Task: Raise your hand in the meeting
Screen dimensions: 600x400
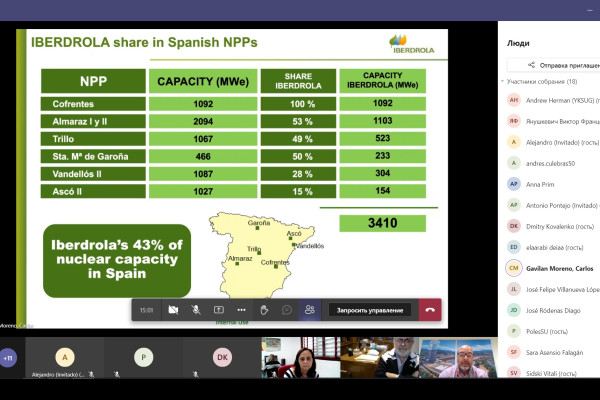Action: click(x=264, y=310)
